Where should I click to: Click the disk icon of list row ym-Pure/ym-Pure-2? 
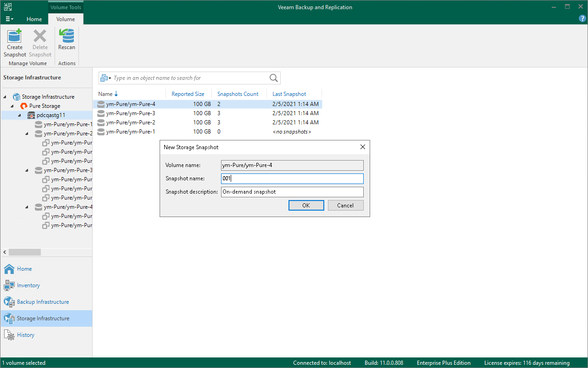pos(101,123)
